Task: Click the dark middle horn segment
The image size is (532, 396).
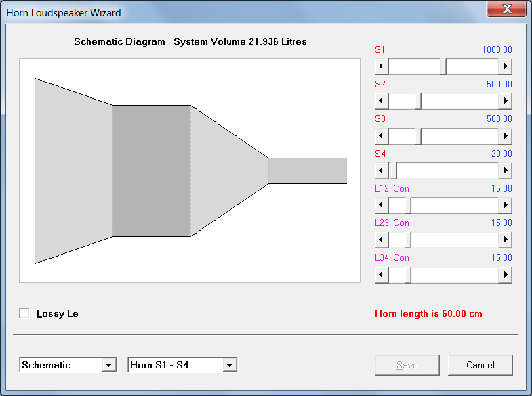Action: (152, 171)
